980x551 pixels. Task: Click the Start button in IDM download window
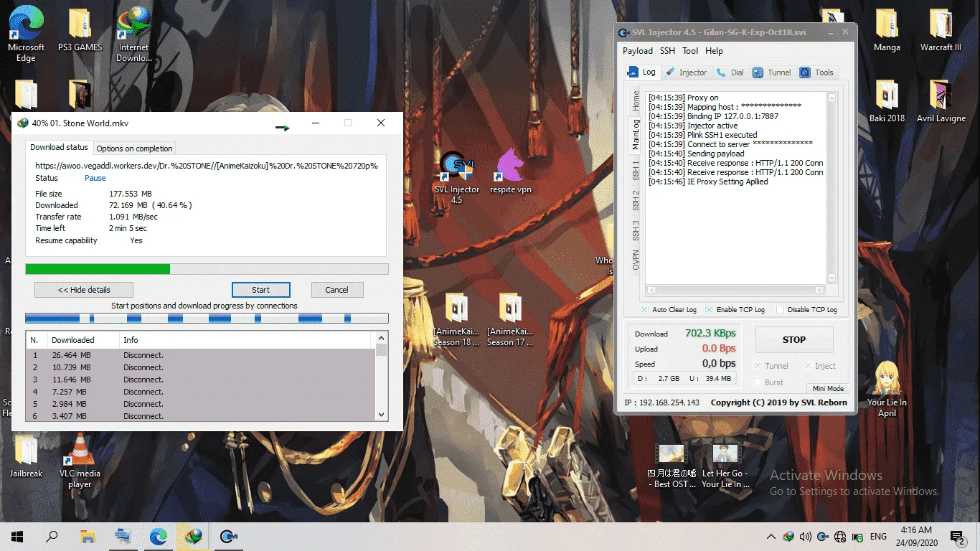pyautogui.click(x=261, y=290)
